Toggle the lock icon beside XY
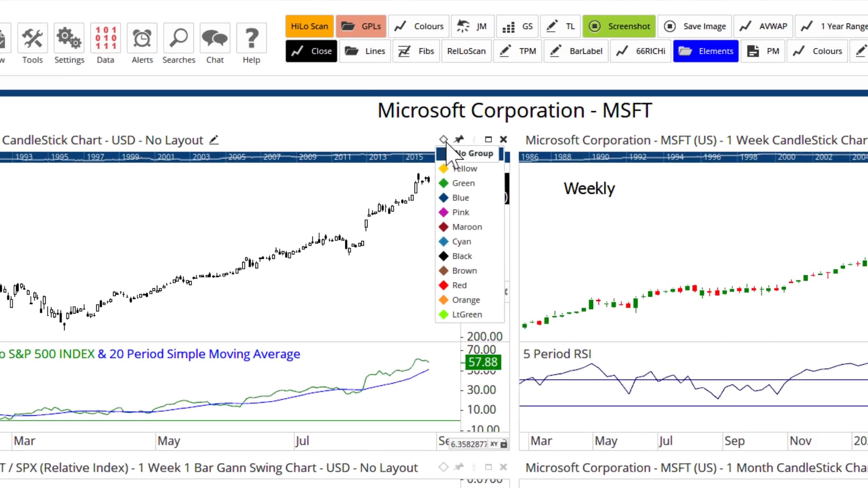This screenshot has height=488, width=868. click(504, 444)
